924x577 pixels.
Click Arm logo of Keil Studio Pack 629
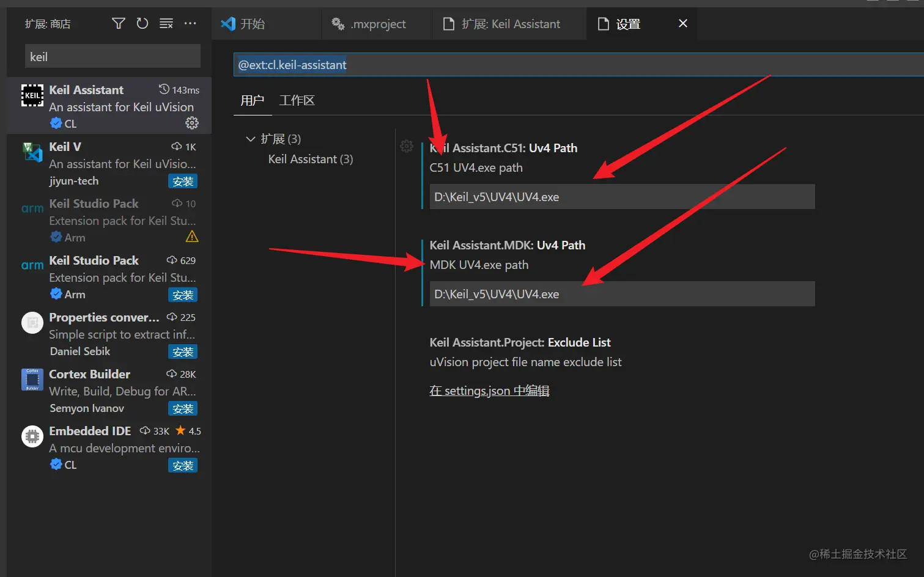tap(32, 265)
